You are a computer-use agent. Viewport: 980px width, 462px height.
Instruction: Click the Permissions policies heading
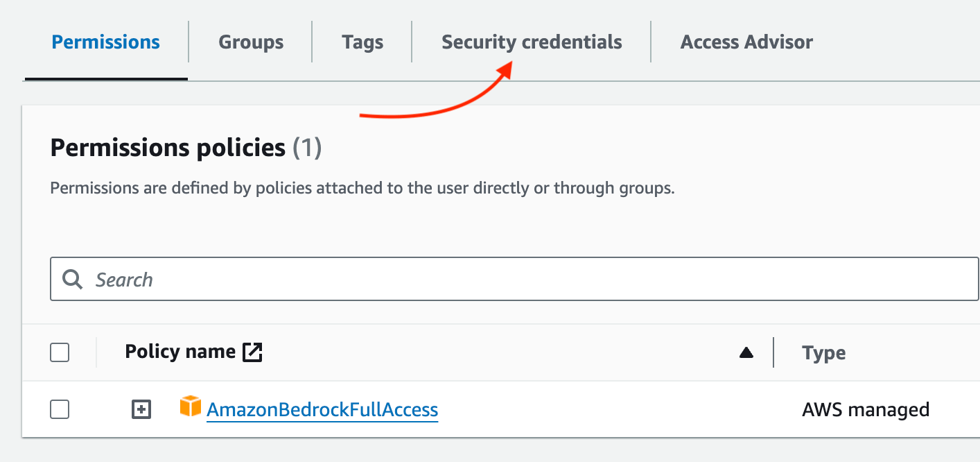coord(168,148)
